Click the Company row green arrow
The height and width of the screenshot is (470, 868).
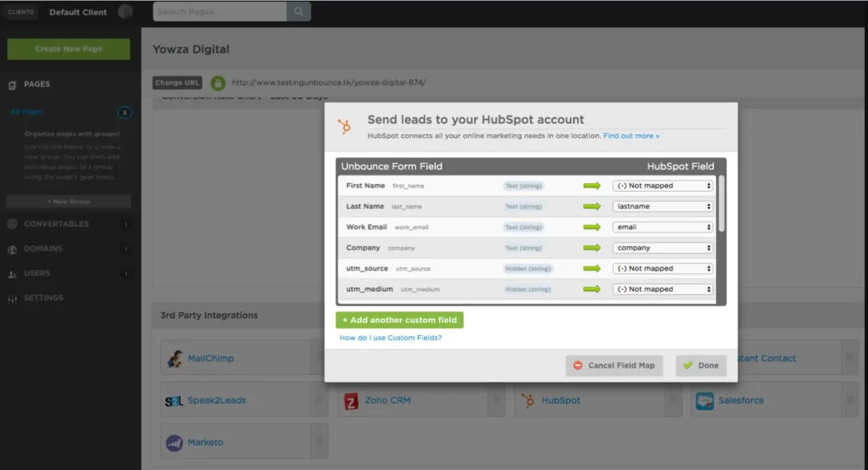coord(592,248)
